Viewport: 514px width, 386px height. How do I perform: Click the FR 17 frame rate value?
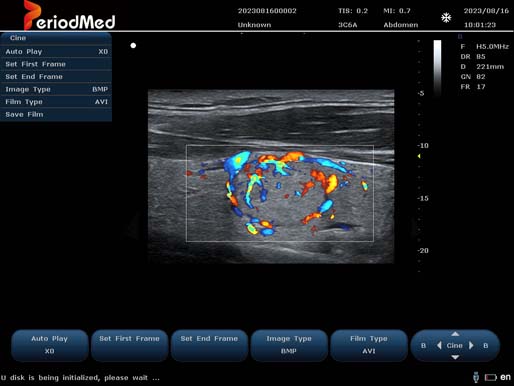point(473,87)
